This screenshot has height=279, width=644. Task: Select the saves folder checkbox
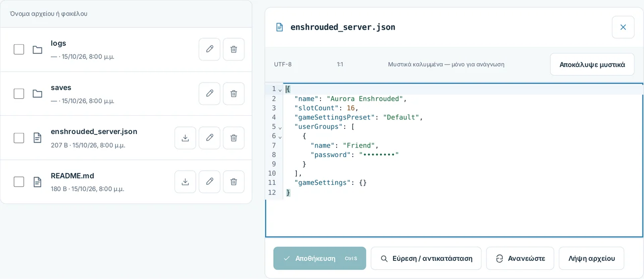click(19, 94)
